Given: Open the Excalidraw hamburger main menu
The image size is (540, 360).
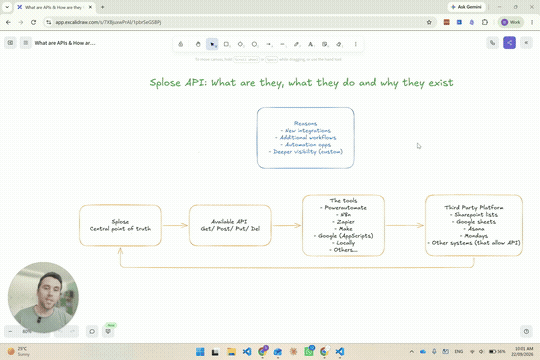Looking at the screenshot, I should (x=25, y=43).
